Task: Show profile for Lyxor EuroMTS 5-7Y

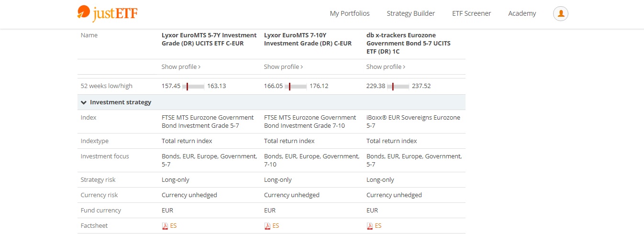Action: [x=181, y=67]
